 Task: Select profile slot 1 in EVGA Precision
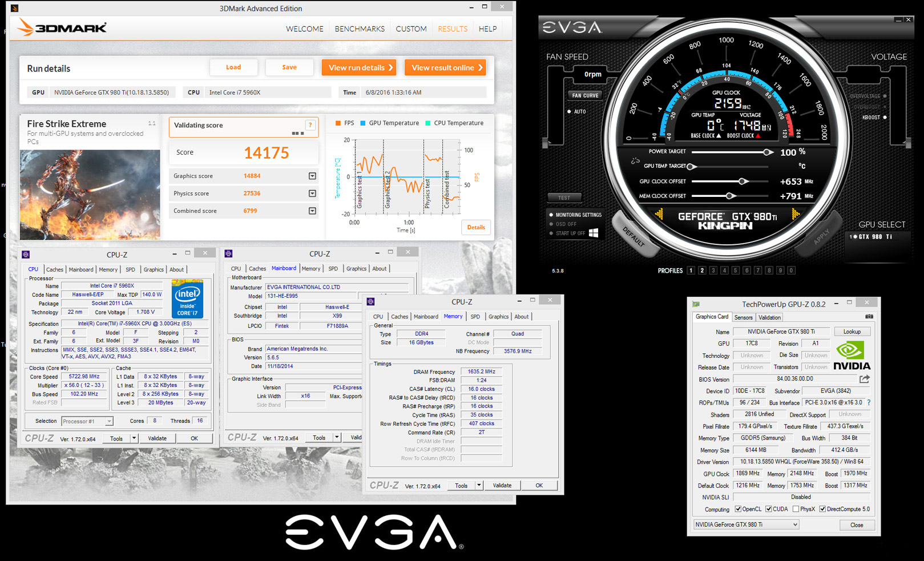(691, 271)
